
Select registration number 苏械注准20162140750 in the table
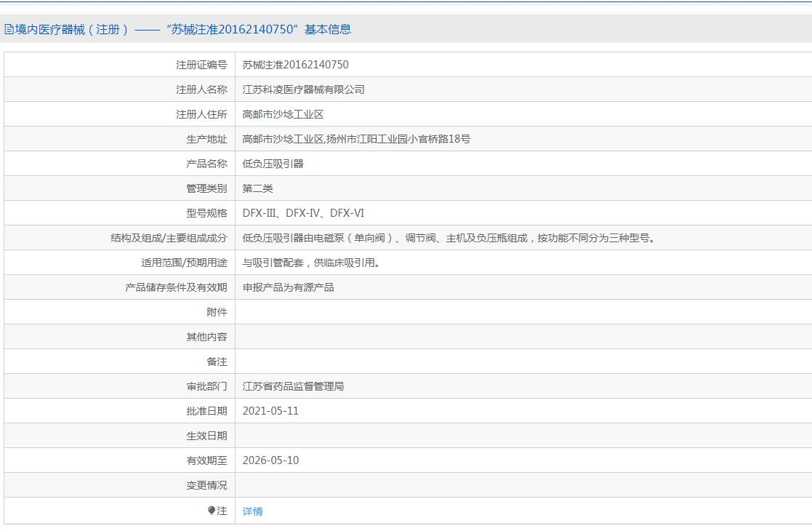click(x=295, y=65)
